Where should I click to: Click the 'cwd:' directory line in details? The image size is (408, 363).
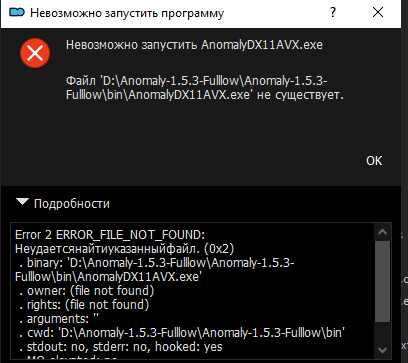[x=182, y=333]
